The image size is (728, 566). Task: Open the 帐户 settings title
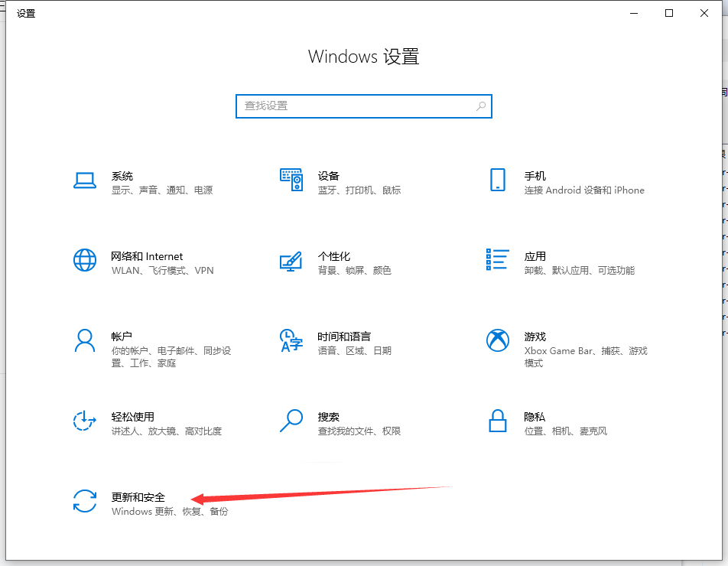(122, 337)
